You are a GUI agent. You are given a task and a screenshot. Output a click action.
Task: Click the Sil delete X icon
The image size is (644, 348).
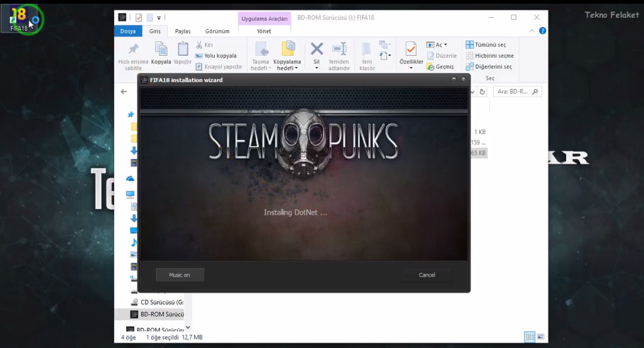(317, 49)
